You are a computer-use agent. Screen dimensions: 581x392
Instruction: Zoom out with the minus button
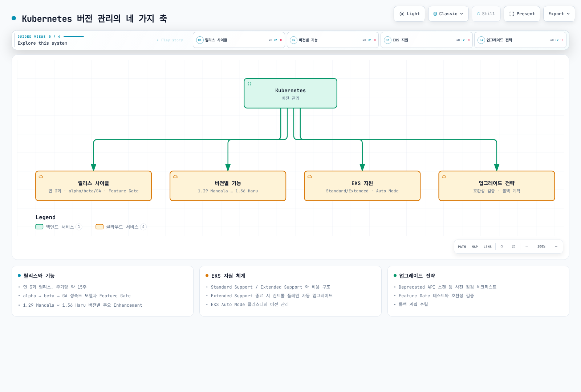click(x=527, y=247)
